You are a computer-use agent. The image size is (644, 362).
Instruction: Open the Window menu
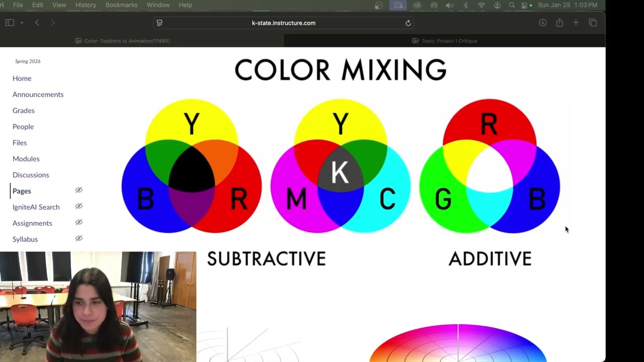pos(158,5)
